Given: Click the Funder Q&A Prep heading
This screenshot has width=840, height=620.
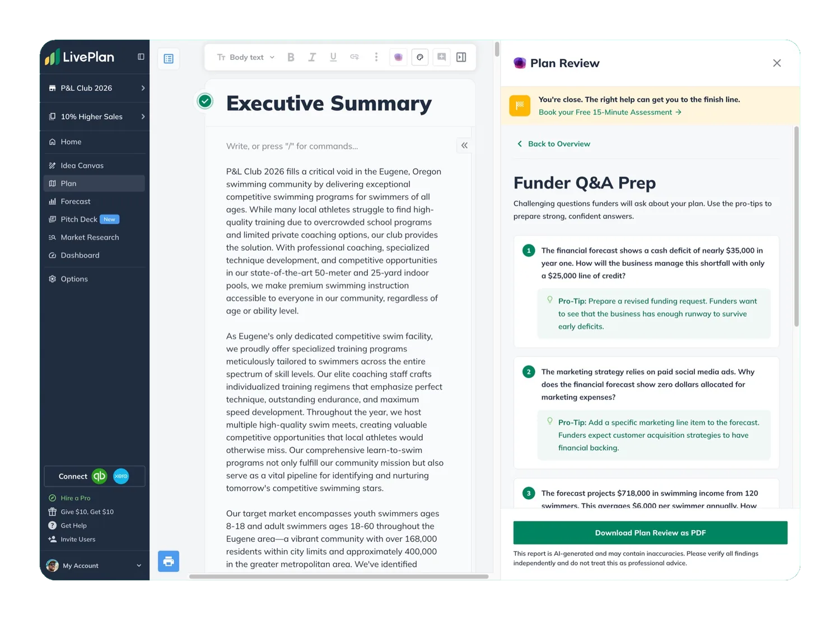Looking at the screenshot, I should tap(585, 183).
